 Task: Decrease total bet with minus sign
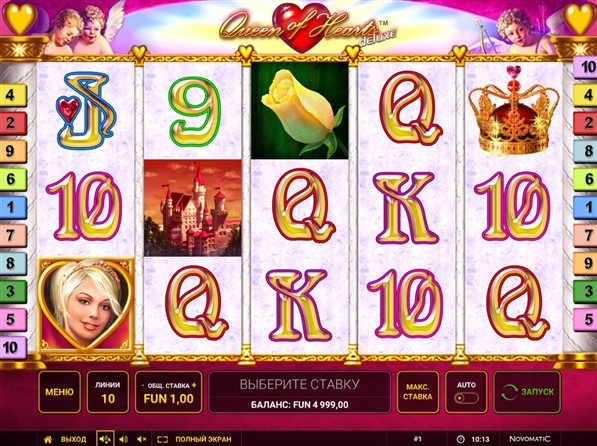point(143,385)
